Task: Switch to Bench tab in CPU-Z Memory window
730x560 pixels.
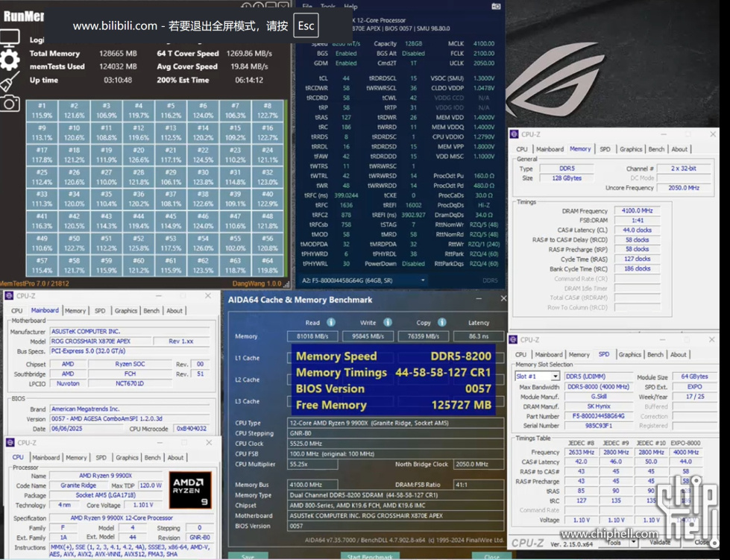Action: 656,149
